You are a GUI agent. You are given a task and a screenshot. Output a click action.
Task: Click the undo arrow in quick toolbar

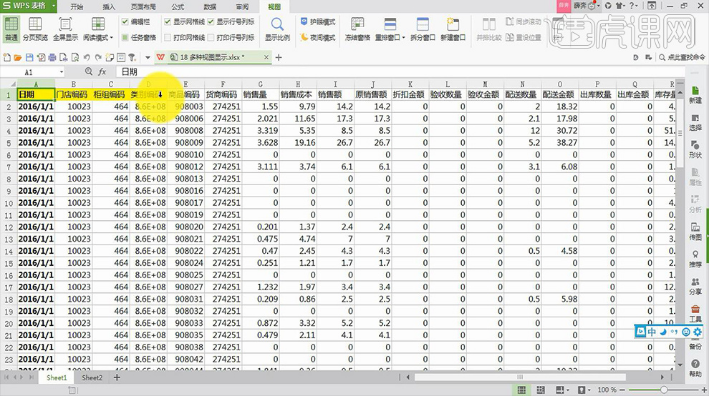point(86,57)
